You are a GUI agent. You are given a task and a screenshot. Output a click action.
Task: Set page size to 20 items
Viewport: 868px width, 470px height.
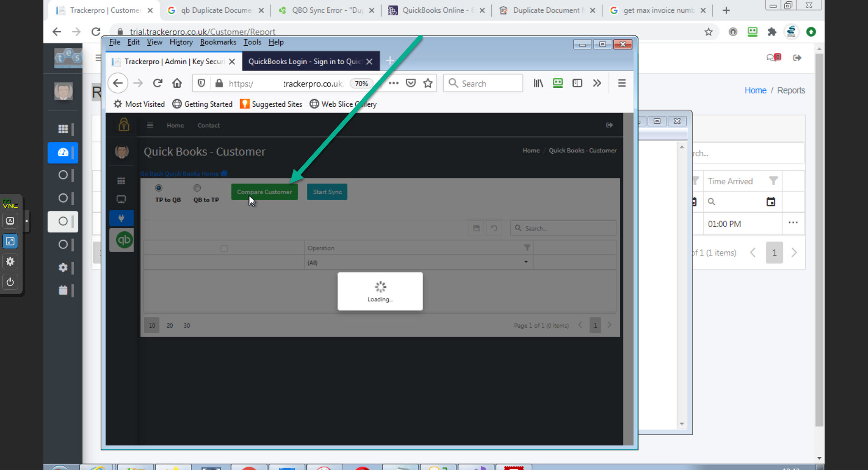point(170,325)
